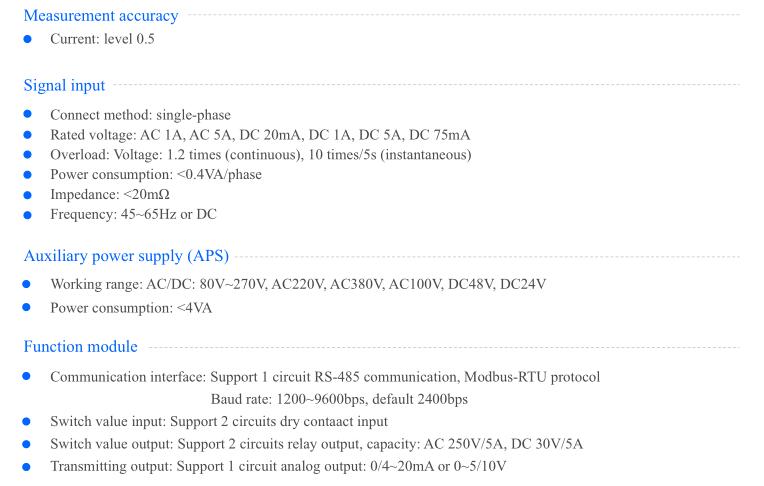Screen dimensions: 764x486
Task: Click the Signal input heading
Action: (64, 85)
